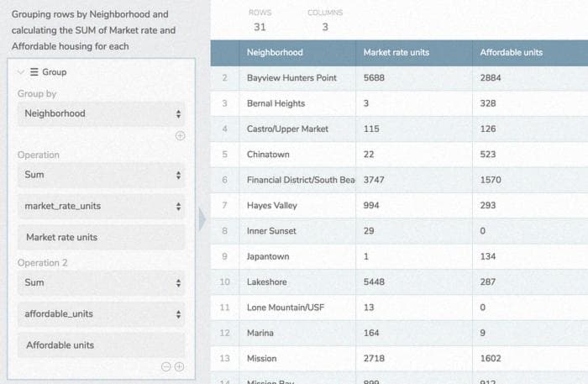Open the Operation 2 Sum dropdown
This screenshot has width=588, height=384.
[101, 283]
